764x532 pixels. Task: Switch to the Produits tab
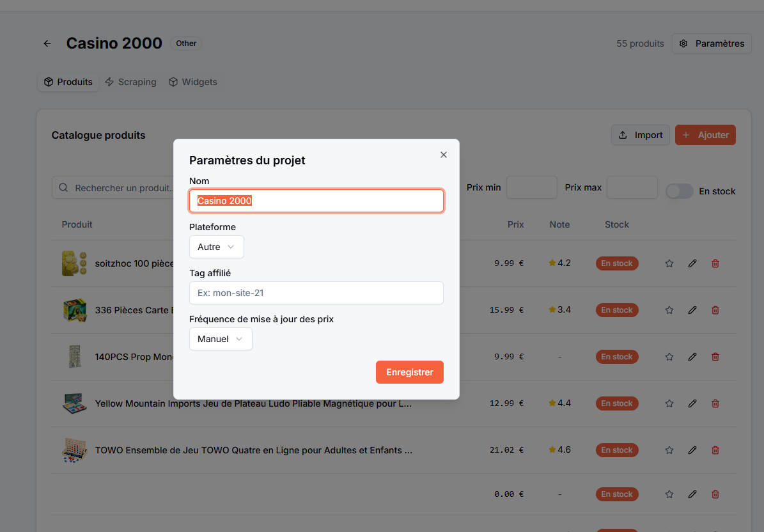click(68, 82)
